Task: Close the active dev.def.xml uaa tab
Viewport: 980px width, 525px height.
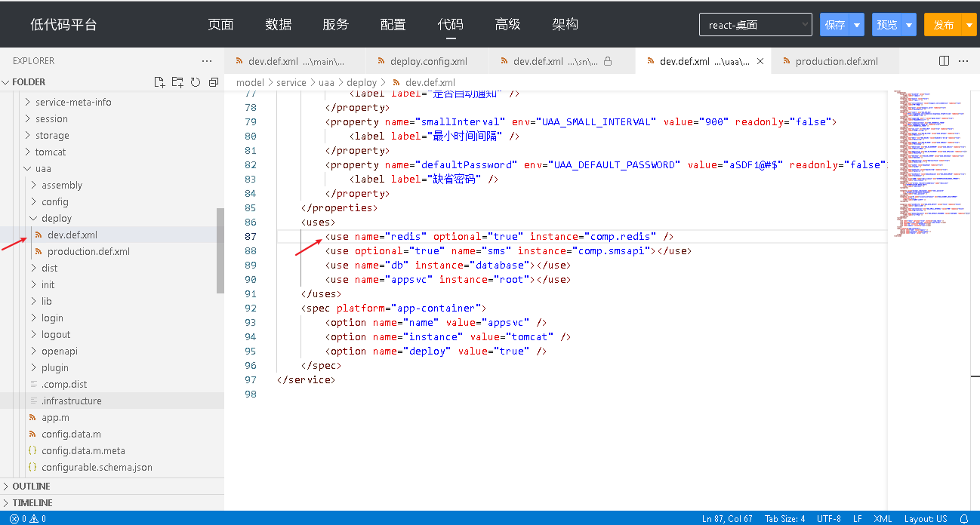Action: (760, 62)
